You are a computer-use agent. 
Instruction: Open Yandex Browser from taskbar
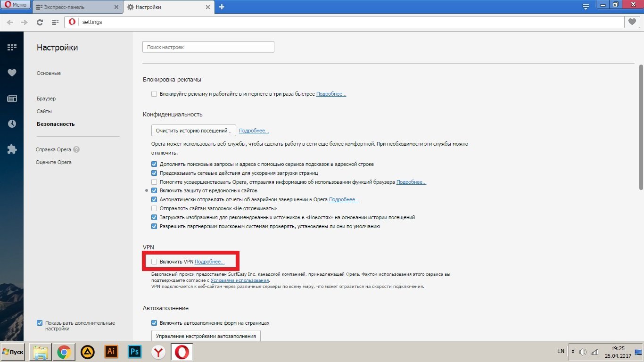158,352
